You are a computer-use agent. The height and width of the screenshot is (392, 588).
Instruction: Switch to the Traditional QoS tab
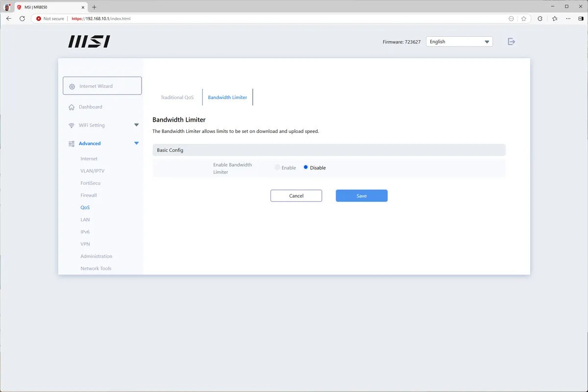click(x=177, y=98)
